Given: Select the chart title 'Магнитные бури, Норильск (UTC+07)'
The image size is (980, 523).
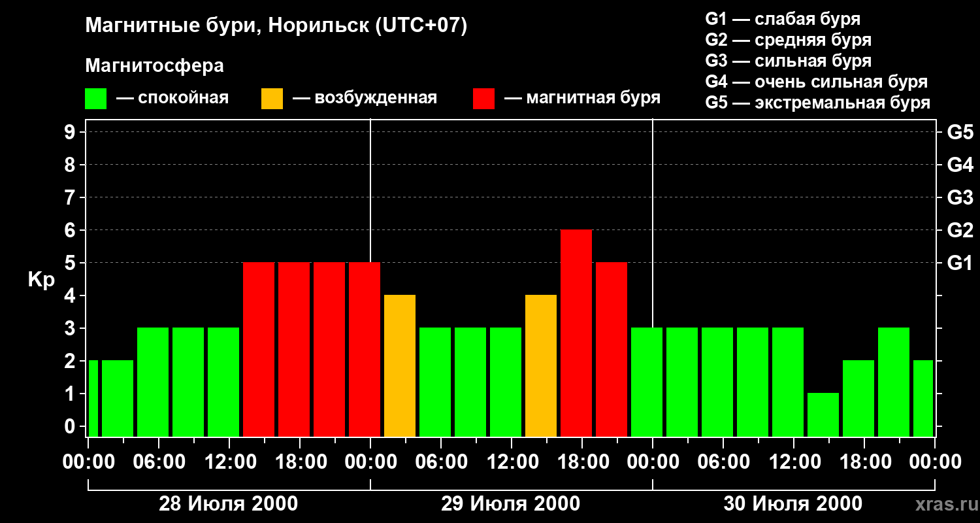Looking at the screenshot, I should (x=276, y=26).
